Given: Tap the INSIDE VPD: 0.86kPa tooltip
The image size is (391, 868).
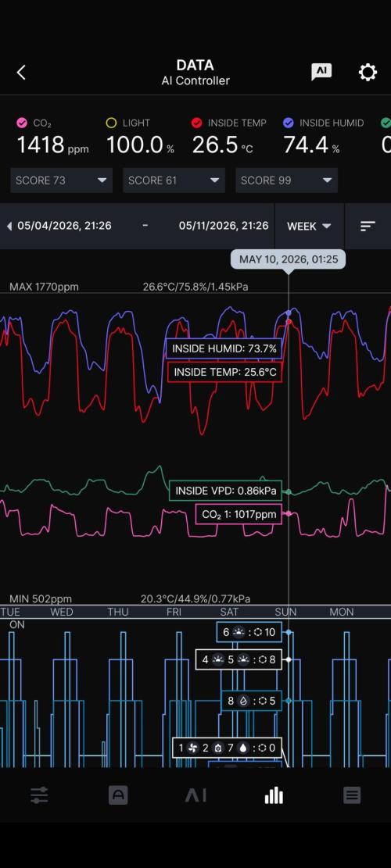Looking at the screenshot, I should (x=225, y=491).
